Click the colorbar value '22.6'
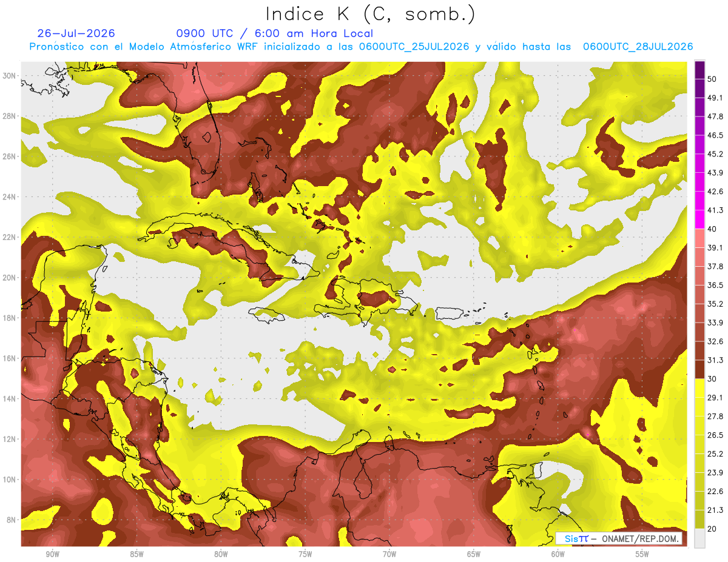Image resolution: width=728 pixels, height=562 pixels. [715, 491]
